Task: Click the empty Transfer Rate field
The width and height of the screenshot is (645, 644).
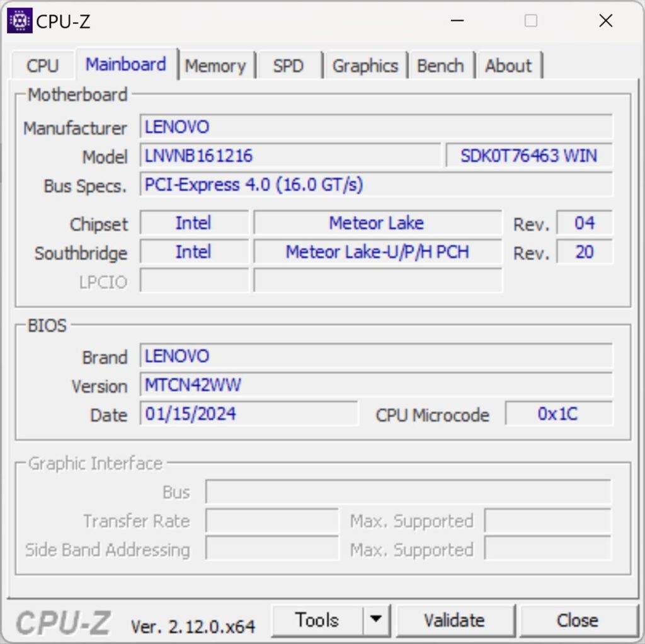Action: pos(272,520)
